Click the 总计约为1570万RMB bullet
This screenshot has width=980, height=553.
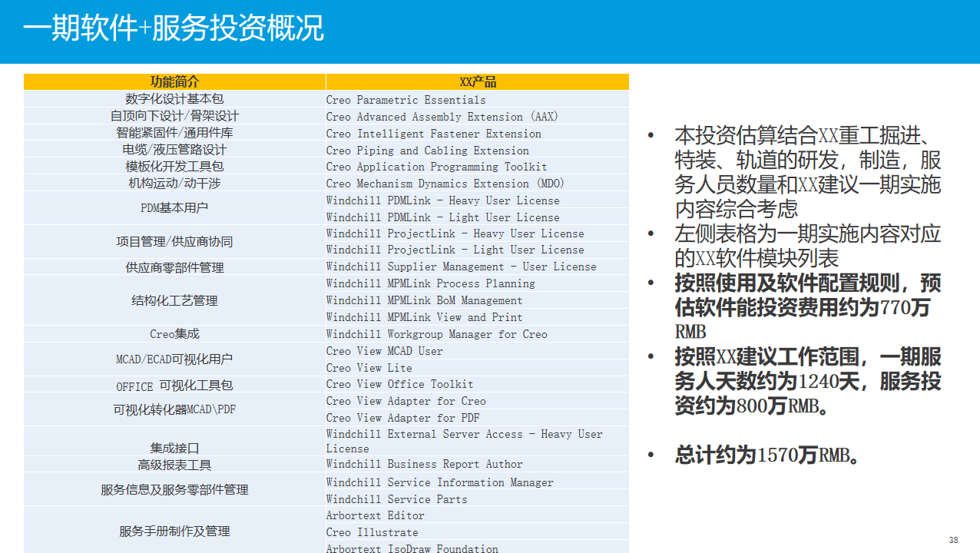pos(766,455)
